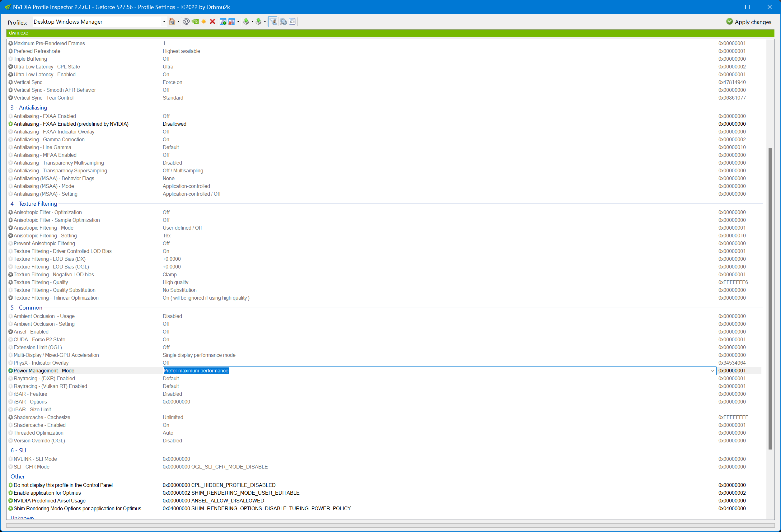Image resolution: width=781 pixels, height=532 pixels.
Task: Click the home profile icon
Action: (172, 22)
